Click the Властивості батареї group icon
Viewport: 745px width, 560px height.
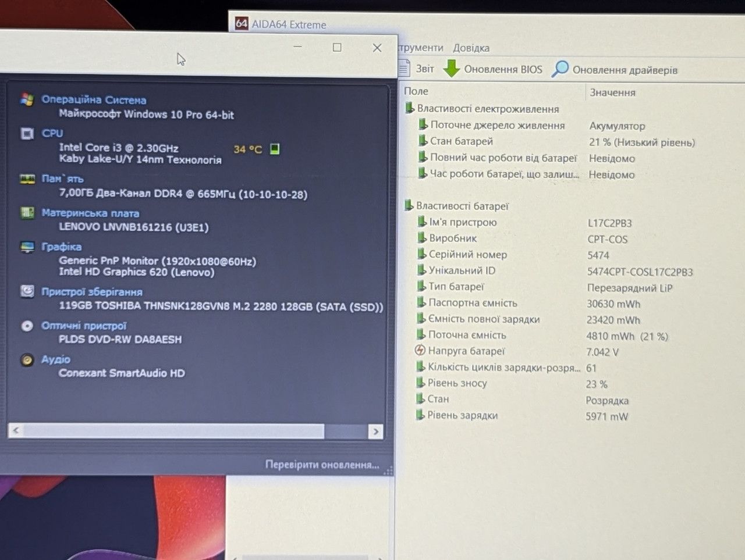[409, 205]
